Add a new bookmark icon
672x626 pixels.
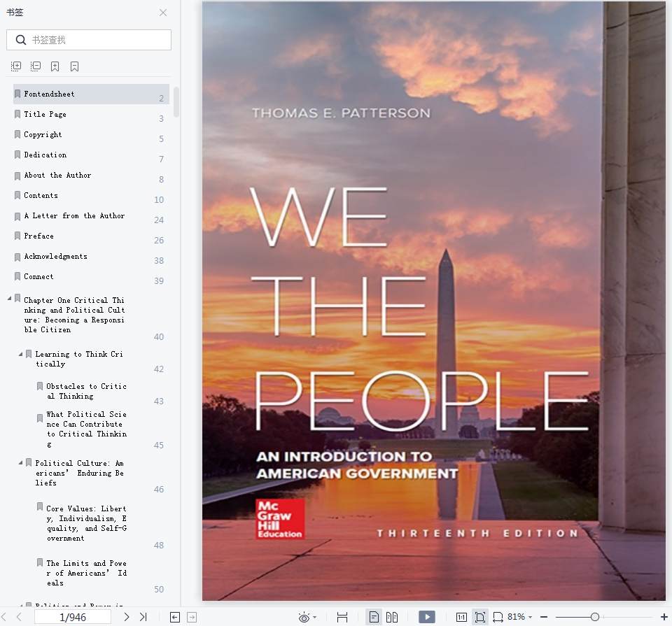click(55, 66)
